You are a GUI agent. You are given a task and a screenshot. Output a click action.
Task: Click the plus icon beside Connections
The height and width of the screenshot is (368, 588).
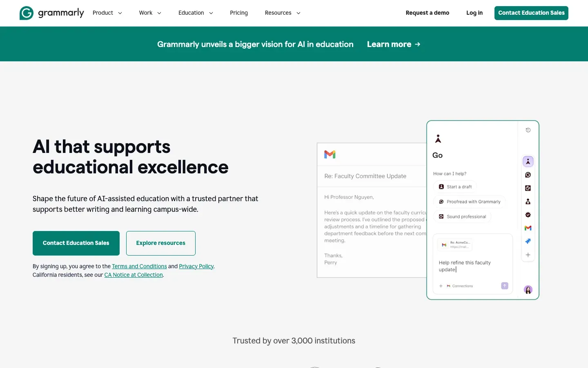point(441,286)
